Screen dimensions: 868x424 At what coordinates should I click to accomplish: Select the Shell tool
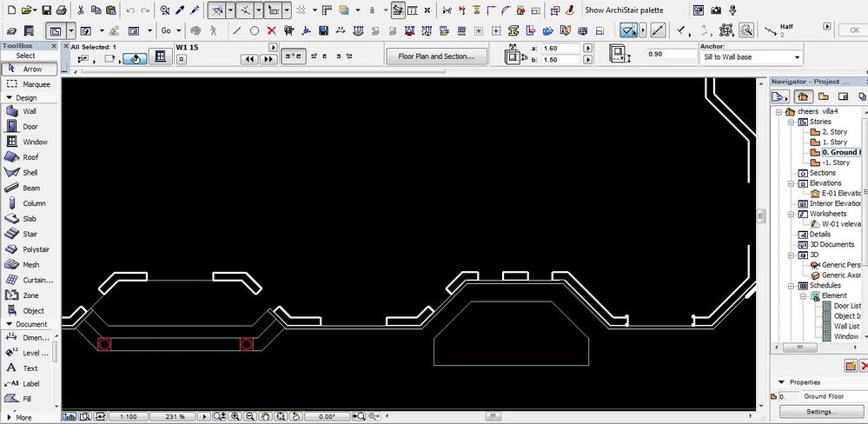tap(29, 173)
